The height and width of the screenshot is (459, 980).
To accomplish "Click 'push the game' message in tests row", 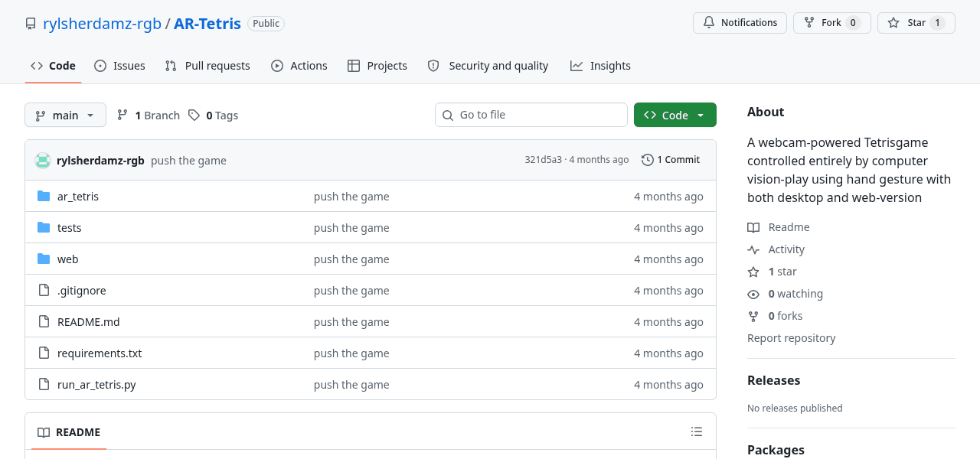I will point(351,228).
